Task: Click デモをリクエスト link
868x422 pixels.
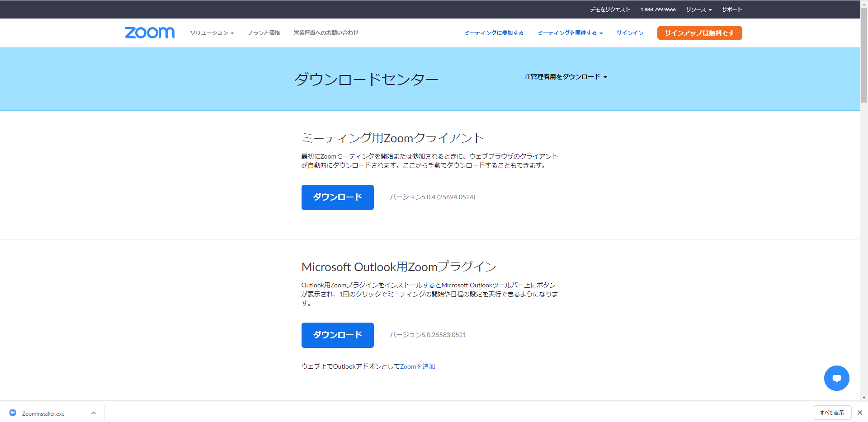Action: (610, 9)
